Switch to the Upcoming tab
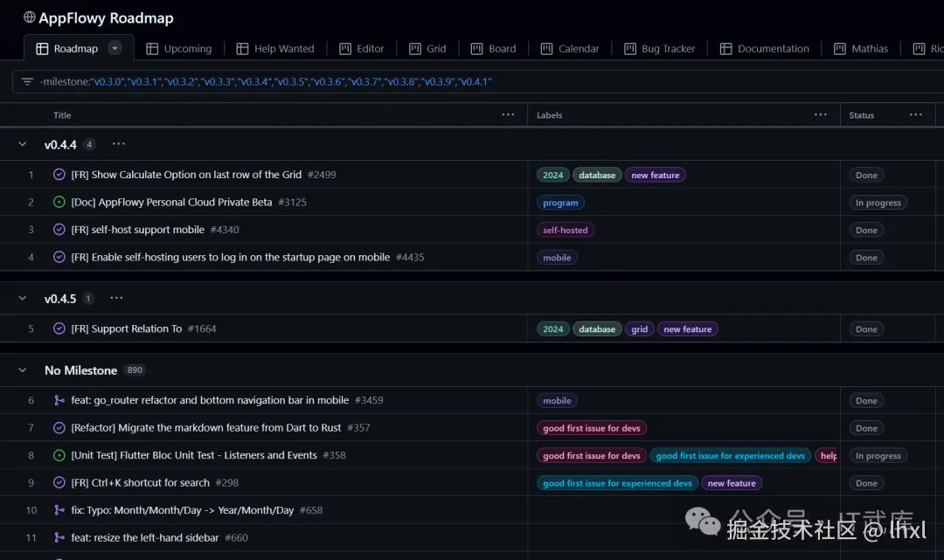The width and height of the screenshot is (944, 560). click(x=179, y=49)
